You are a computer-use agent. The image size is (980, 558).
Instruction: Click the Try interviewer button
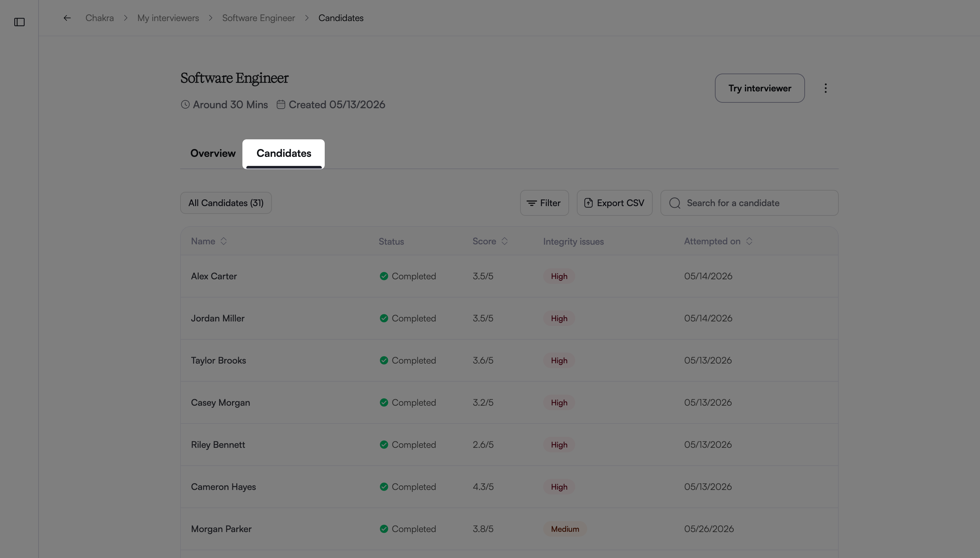point(760,88)
